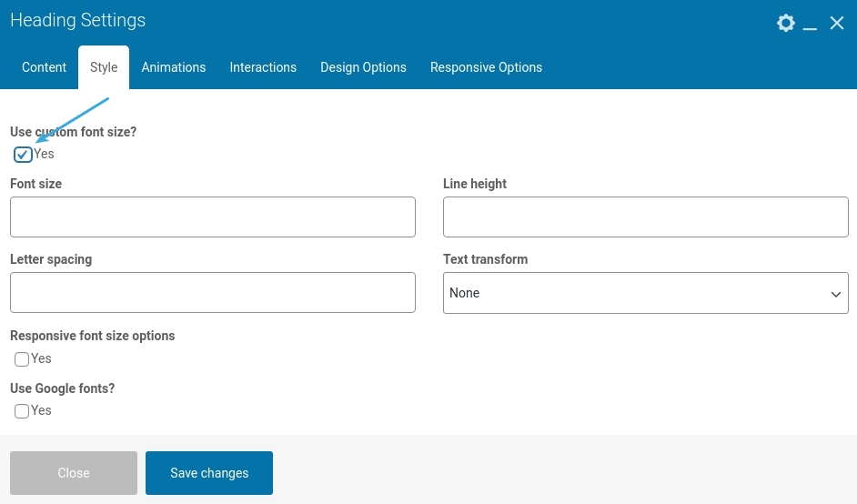The image size is (857, 504).
Task: Expand the Text transform dropdown arrow
Action: [x=835, y=294]
